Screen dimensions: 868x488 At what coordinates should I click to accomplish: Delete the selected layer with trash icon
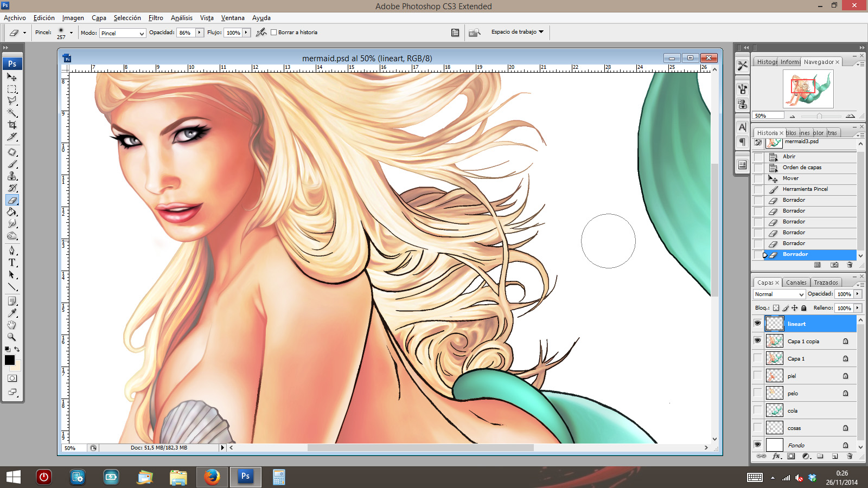point(850,457)
